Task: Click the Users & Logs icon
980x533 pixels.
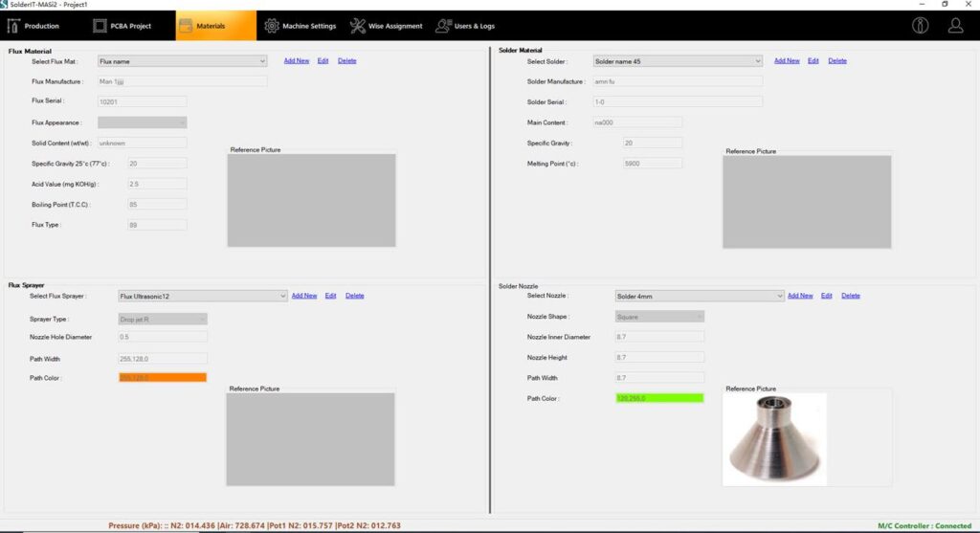Action: 444,26
